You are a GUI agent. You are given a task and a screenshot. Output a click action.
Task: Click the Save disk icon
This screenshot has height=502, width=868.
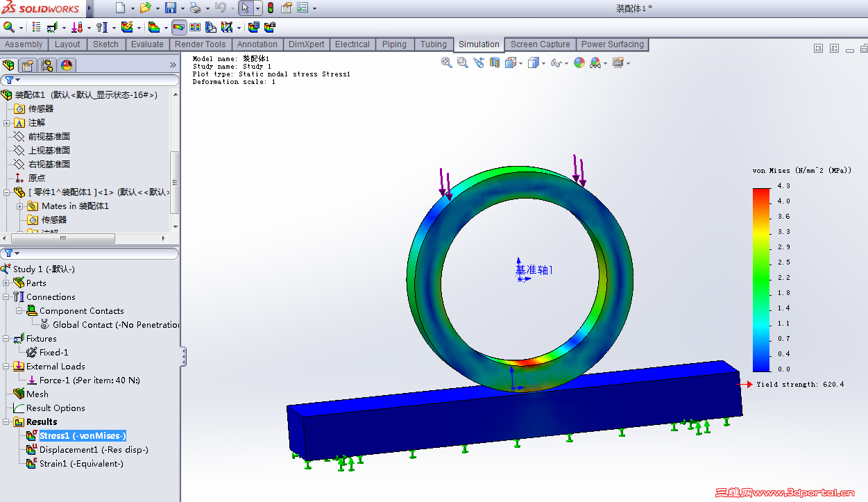[x=171, y=8]
